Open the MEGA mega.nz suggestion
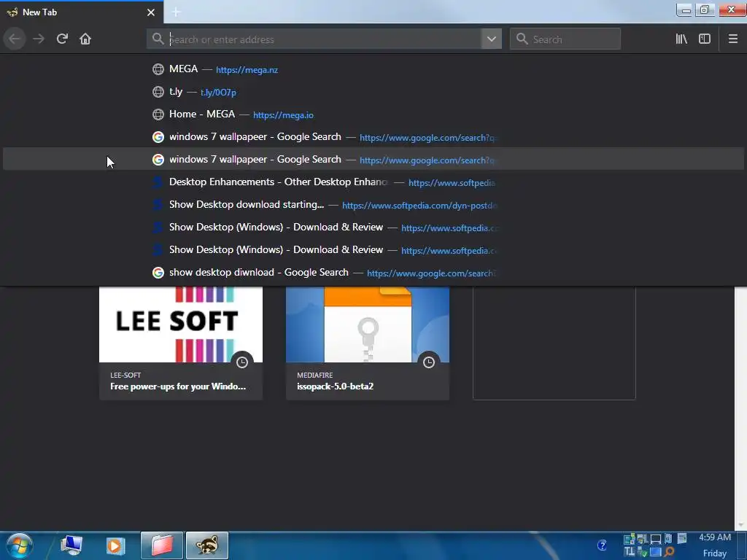Screen dimensions: 747x560 point(373,69)
